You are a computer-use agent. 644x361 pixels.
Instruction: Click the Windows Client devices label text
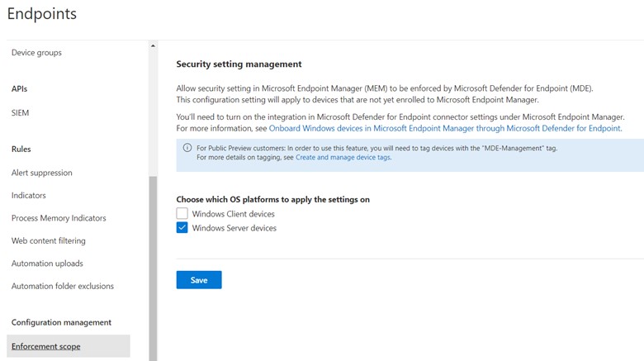(234, 214)
